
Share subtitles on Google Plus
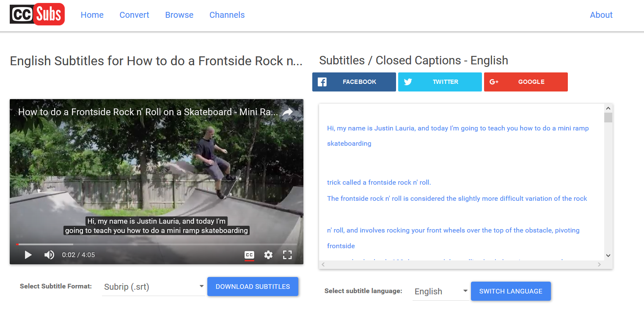(526, 82)
